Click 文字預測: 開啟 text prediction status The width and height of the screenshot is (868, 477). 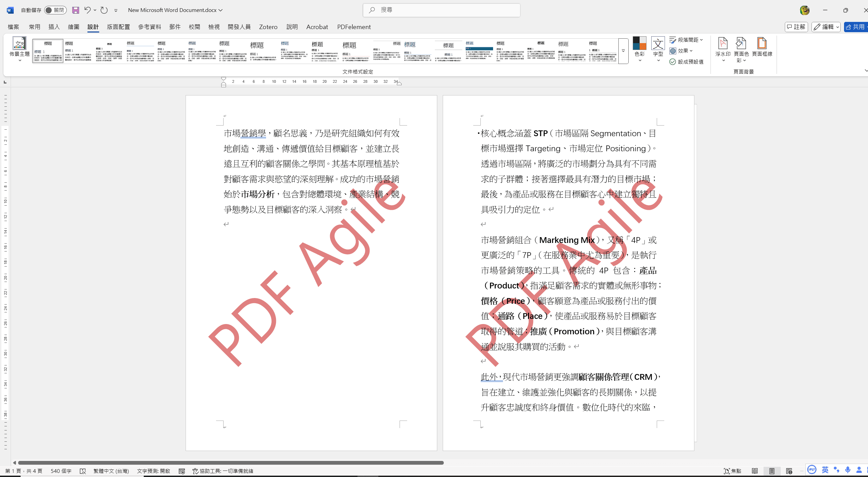(153, 471)
